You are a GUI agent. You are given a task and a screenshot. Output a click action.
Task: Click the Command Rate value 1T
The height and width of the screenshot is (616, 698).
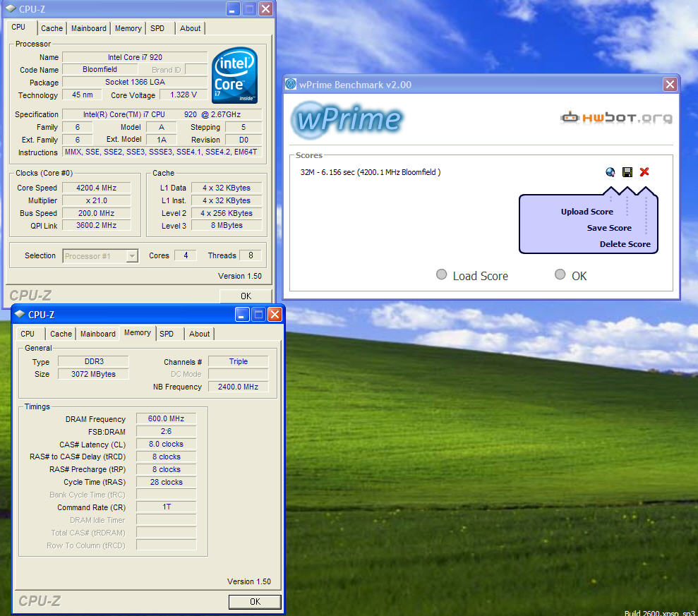(x=166, y=507)
